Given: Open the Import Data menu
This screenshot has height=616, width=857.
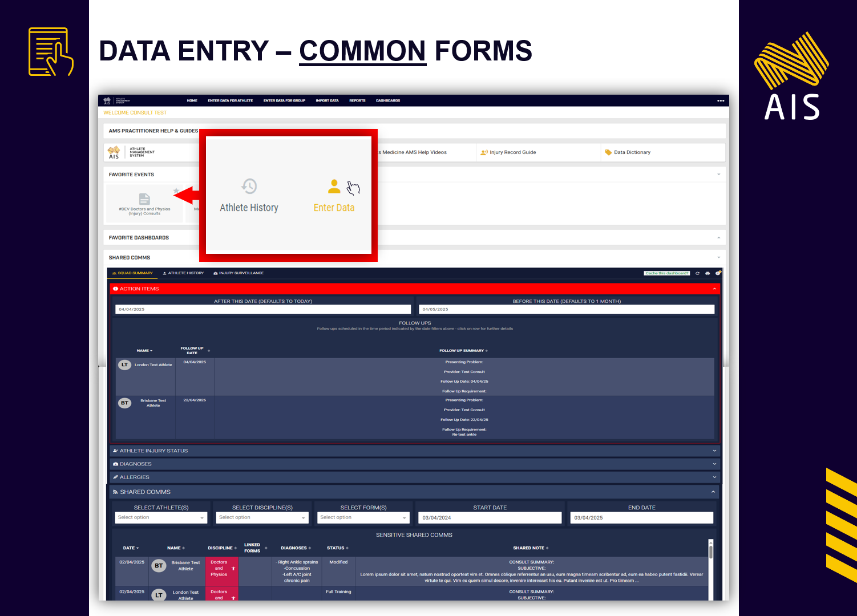Looking at the screenshot, I should (328, 100).
